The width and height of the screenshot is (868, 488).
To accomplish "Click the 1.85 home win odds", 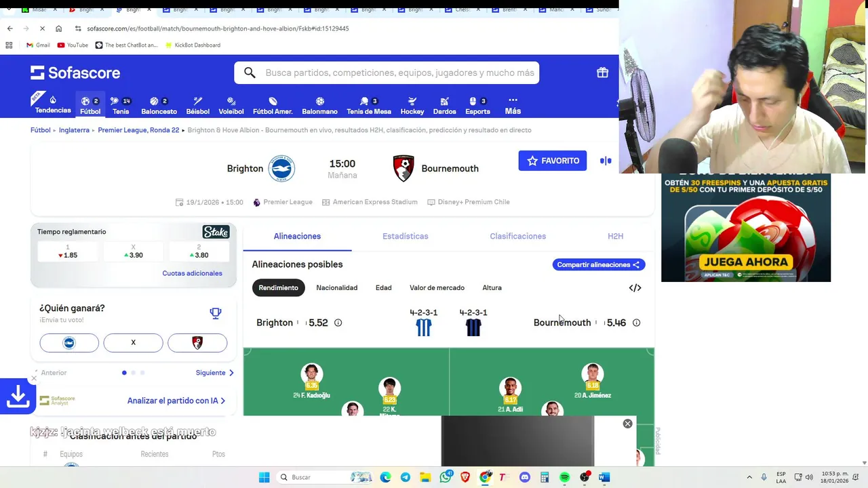I will [67, 251].
